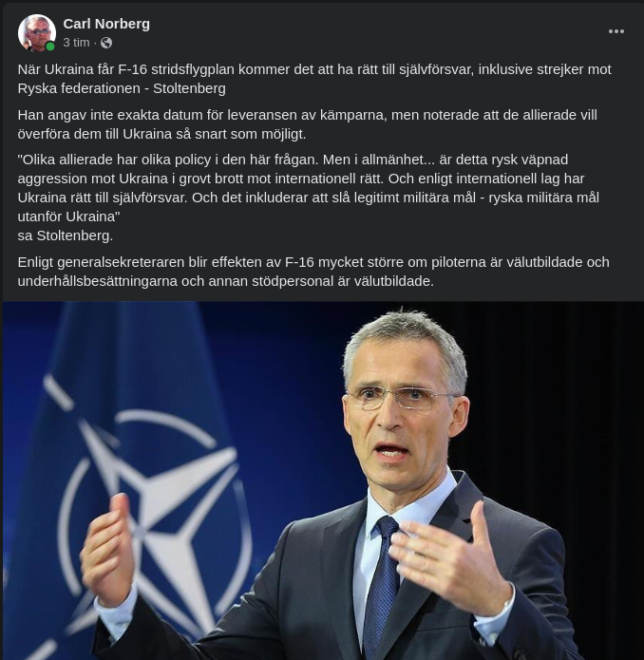Open the attached NATO press photo
644x660 pixels.
323,481
